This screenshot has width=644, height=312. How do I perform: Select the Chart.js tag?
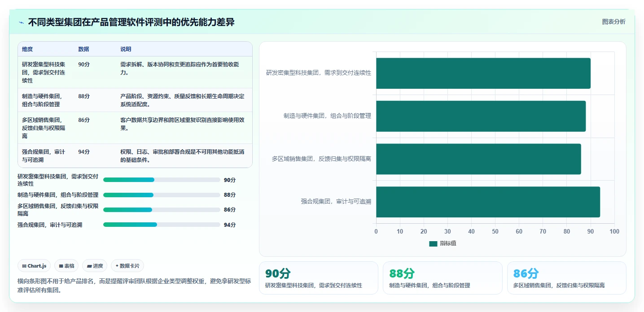click(35, 266)
